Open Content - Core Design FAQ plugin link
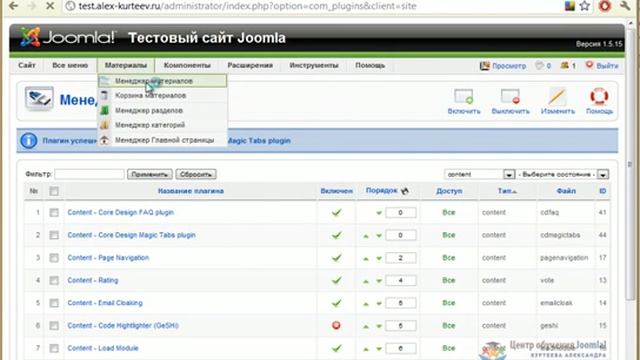The height and width of the screenshot is (360, 640). (120, 213)
